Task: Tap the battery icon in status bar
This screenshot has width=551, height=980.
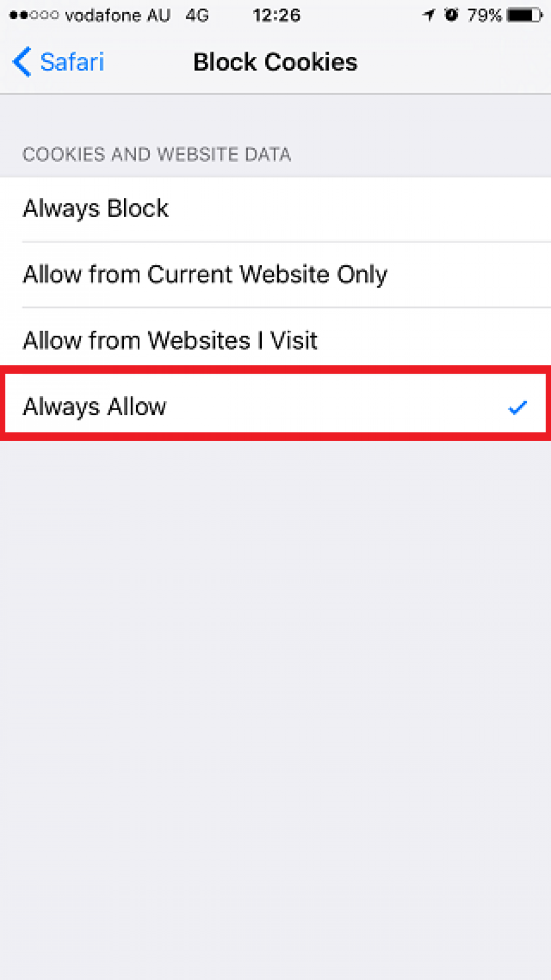Action: [x=525, y=15]
